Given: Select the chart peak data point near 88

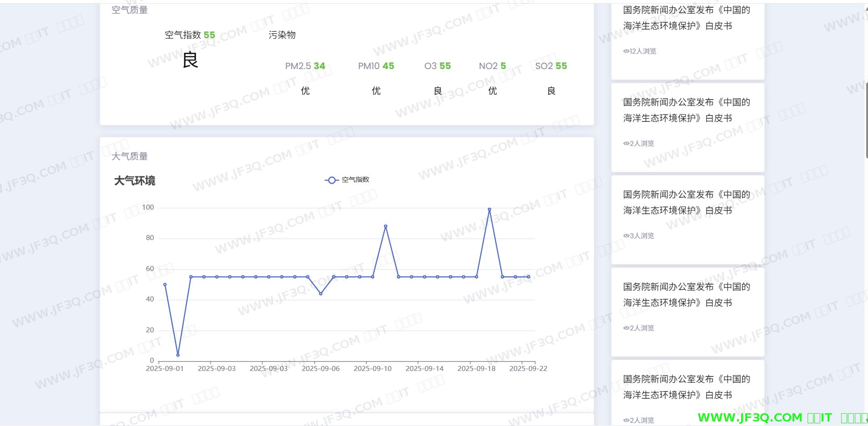Looking at the screenshot, I should coord(386,226).
